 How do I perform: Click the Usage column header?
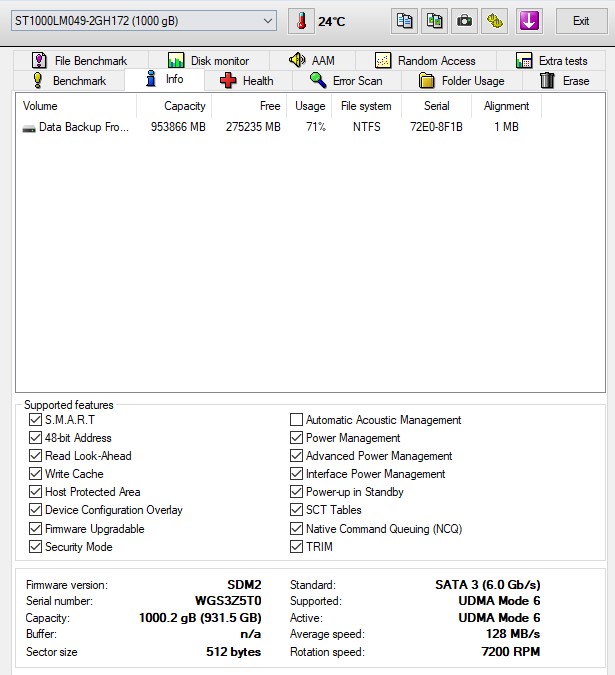point(309,106)
